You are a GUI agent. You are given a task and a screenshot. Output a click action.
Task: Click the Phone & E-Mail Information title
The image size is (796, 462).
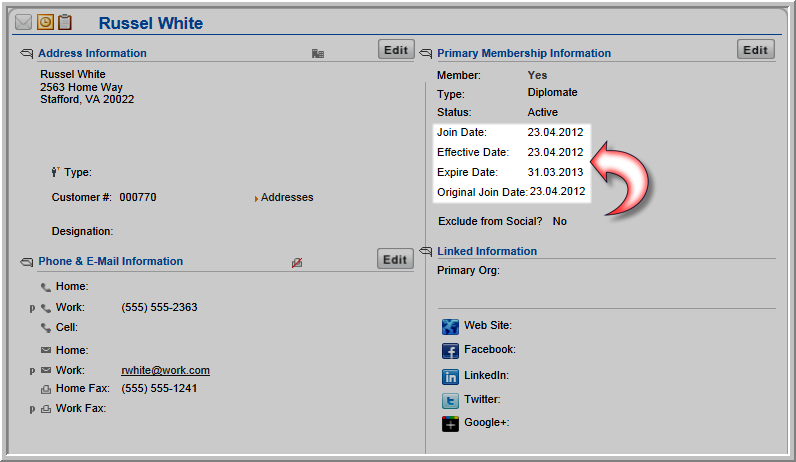point(111,261)
